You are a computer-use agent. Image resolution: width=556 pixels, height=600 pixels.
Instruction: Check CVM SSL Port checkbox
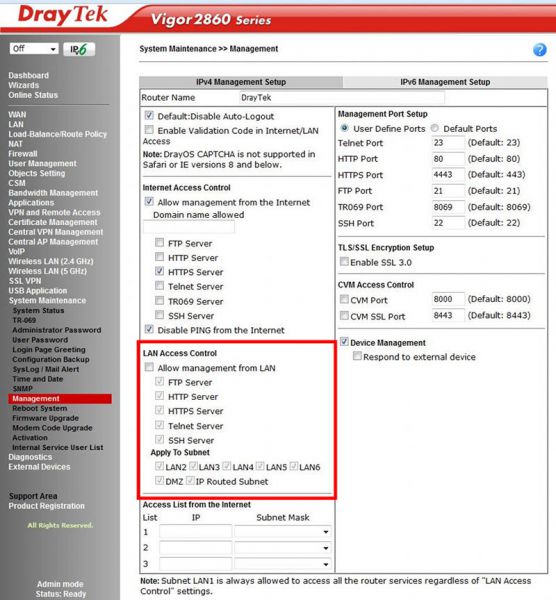pos(344,316)
